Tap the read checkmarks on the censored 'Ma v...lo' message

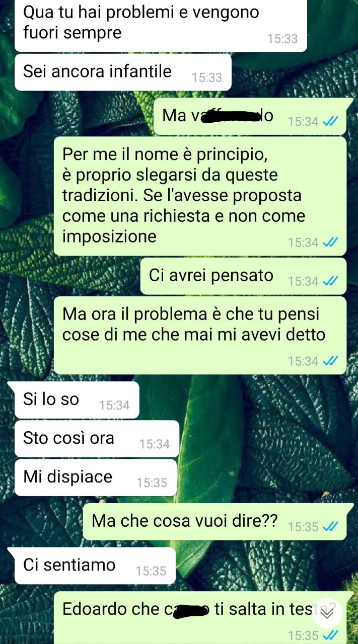[x=330, y=121]
